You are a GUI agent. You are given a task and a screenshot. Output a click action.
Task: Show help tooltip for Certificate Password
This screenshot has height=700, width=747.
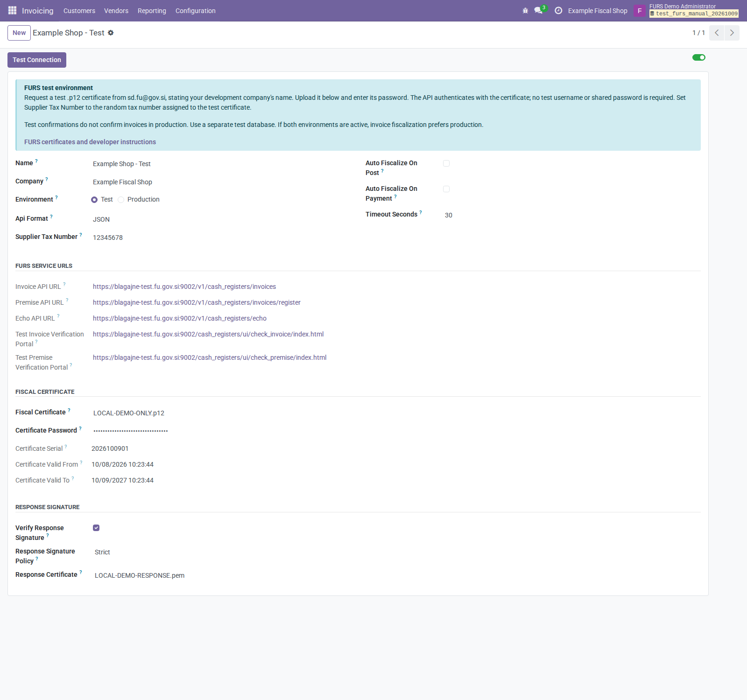click(x=80, y=428)
